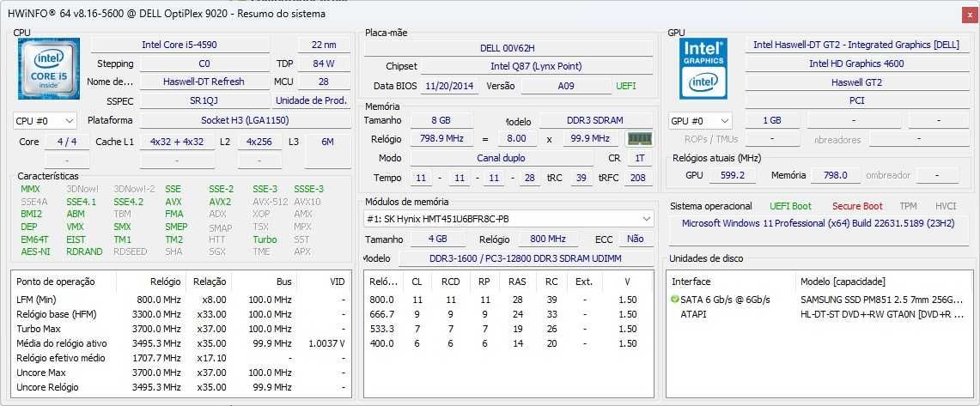Click the Socket H3 (LGA1150) platform field
The width and height of the screenshot is (980, 406).
[245, 120]
